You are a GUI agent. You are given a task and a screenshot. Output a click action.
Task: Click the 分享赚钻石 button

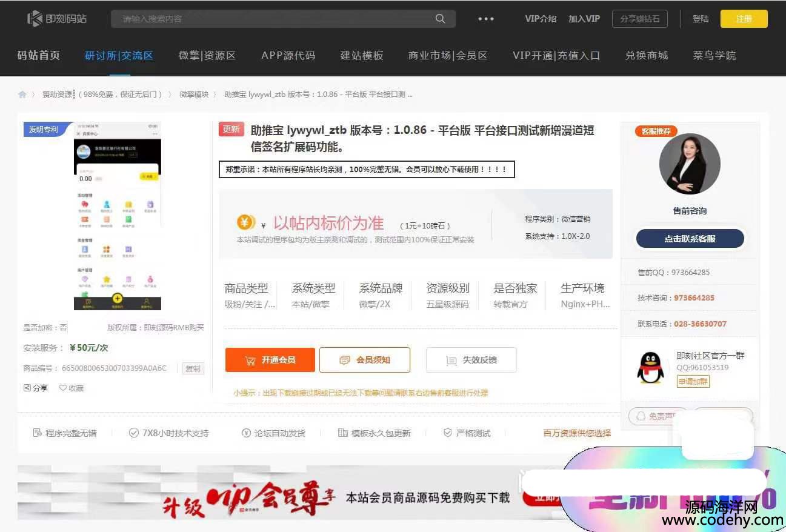point(639,19)
